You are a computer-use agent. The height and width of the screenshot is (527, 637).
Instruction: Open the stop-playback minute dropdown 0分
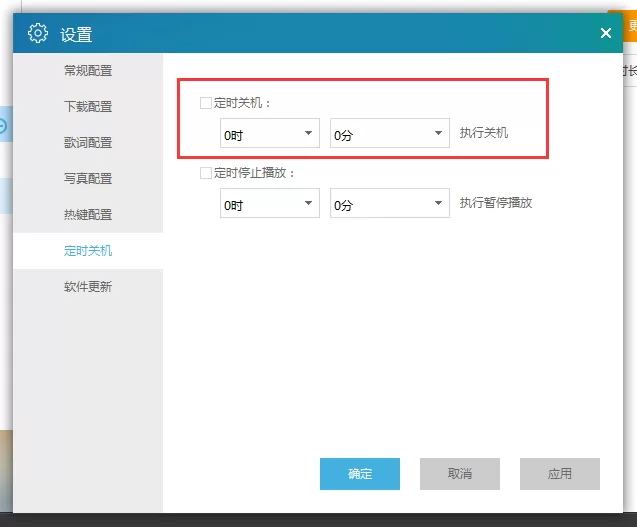(390, 203)
